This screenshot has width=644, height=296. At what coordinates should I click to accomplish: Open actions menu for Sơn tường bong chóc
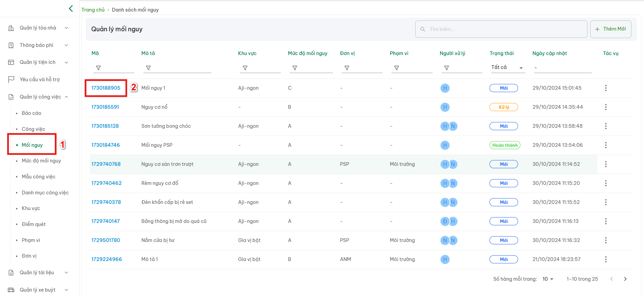click(x=606, y=126)
